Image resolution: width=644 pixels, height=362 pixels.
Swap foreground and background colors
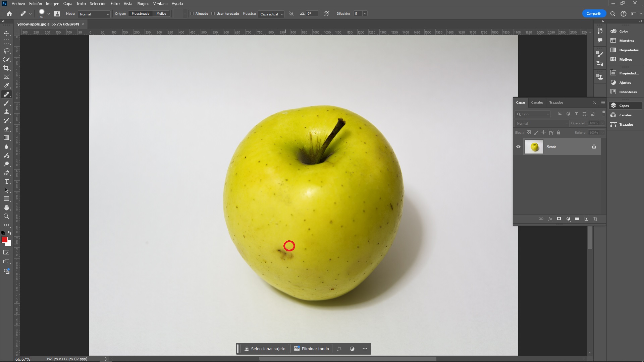[x=10, y=233]
